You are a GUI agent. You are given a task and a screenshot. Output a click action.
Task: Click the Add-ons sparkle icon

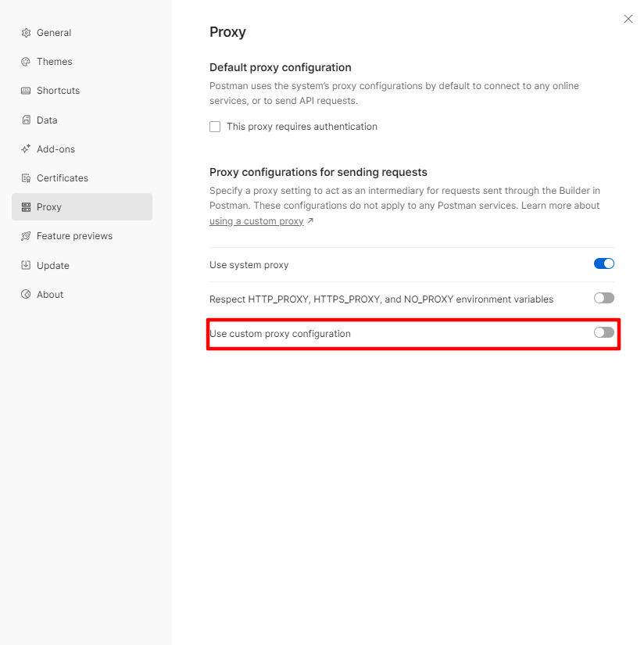(x=26, y=149)
